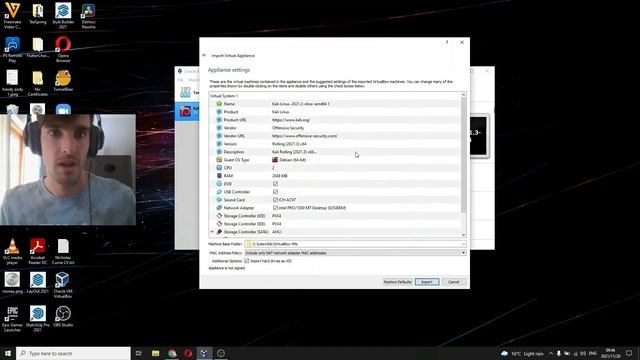
Task: Open the Machine Base Folder dropdown arrow
Action: pyautogui.click(x=463, y=244)
